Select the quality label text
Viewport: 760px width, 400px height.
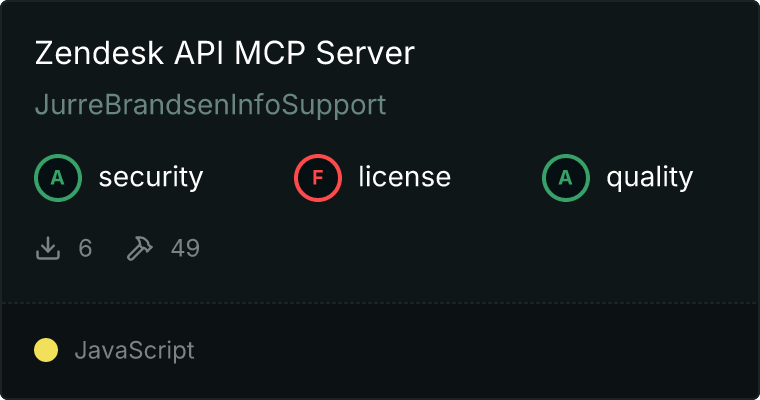(x=649, y=178)
